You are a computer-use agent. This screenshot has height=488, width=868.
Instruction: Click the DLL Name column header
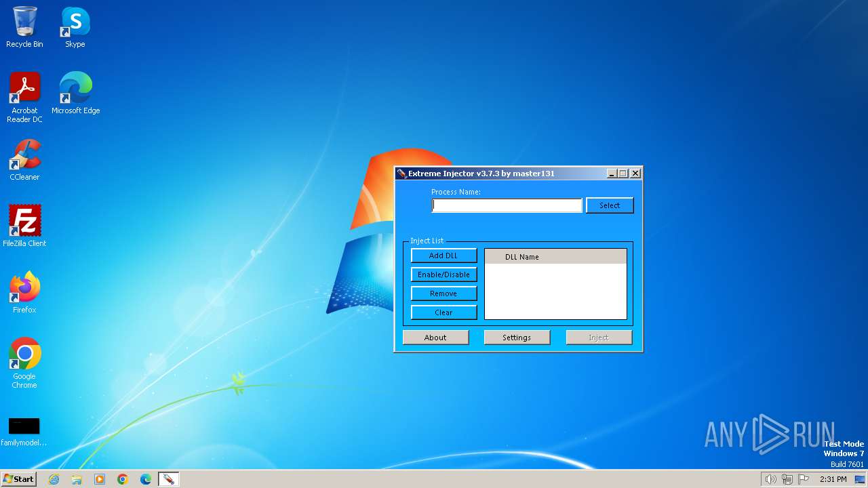[x=555, y=257]
